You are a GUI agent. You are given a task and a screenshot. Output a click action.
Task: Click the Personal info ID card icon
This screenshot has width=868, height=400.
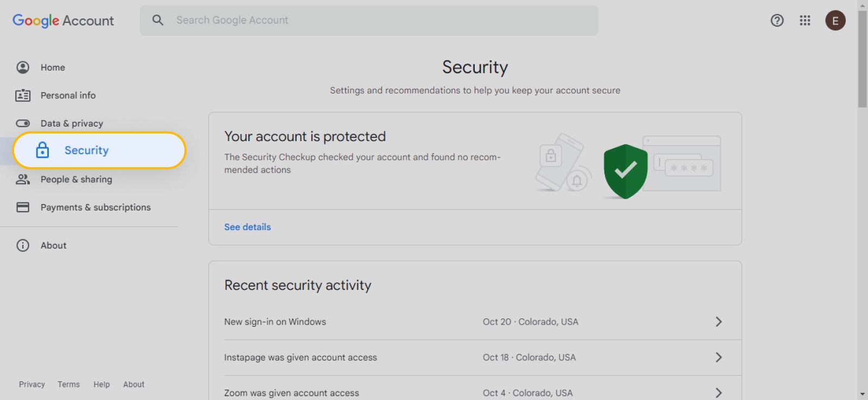(x=23, y=96)
